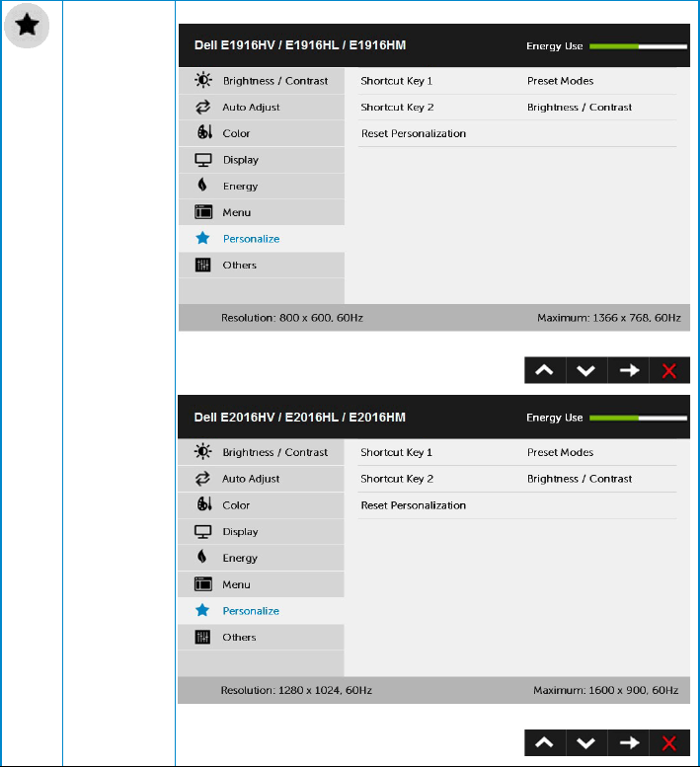Click Shortcut Key 2's Brightness / Contrast value, E2016HV

[x=580, y=479]
